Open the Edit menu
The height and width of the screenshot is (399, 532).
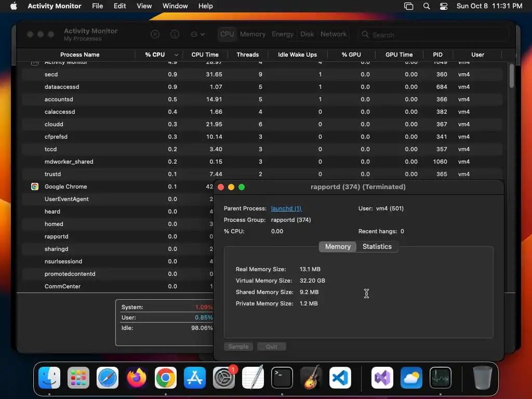pyautogui.click(x=120, y=6)
